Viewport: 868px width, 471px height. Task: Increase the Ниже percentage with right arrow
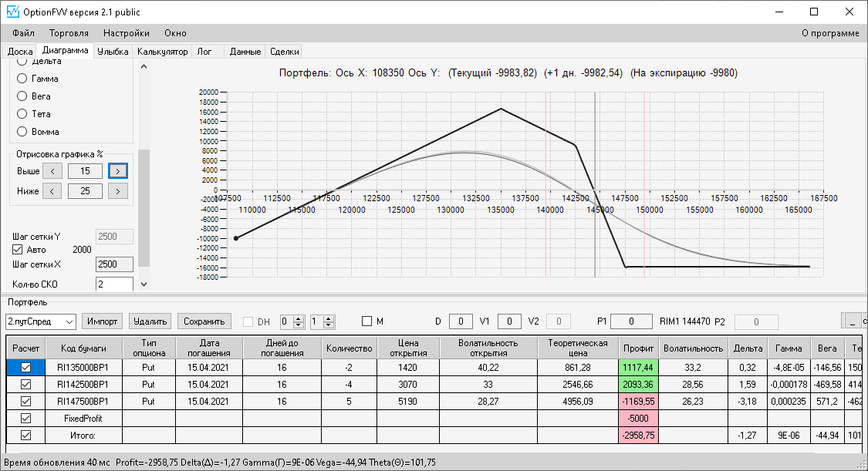(118, 191)
